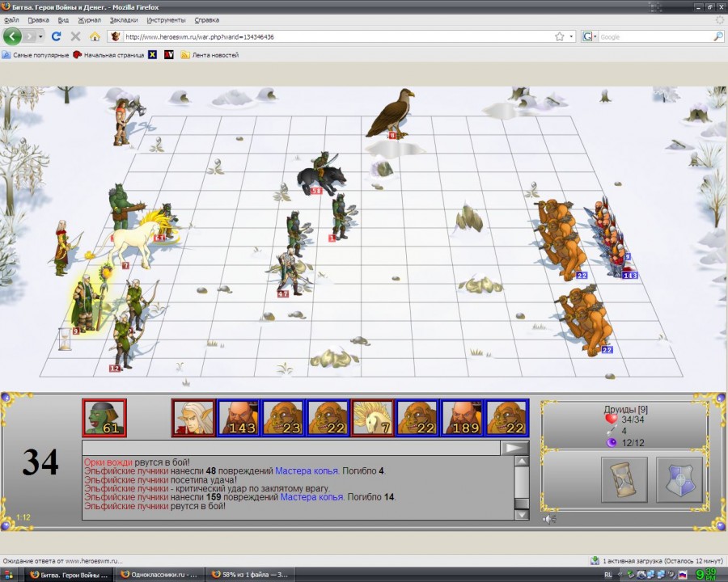Click the XV bookmark icon
Viewport: 728px width, 582px height.
[x=169, y=55]
